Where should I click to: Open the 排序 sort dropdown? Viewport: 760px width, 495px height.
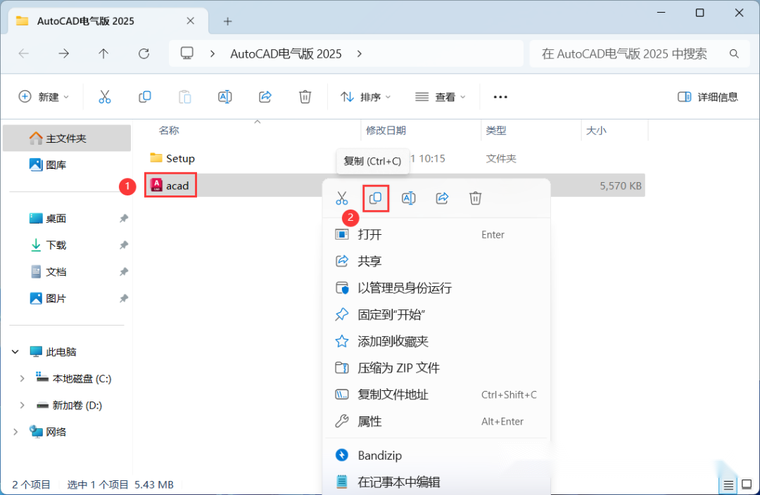(365, 97)
